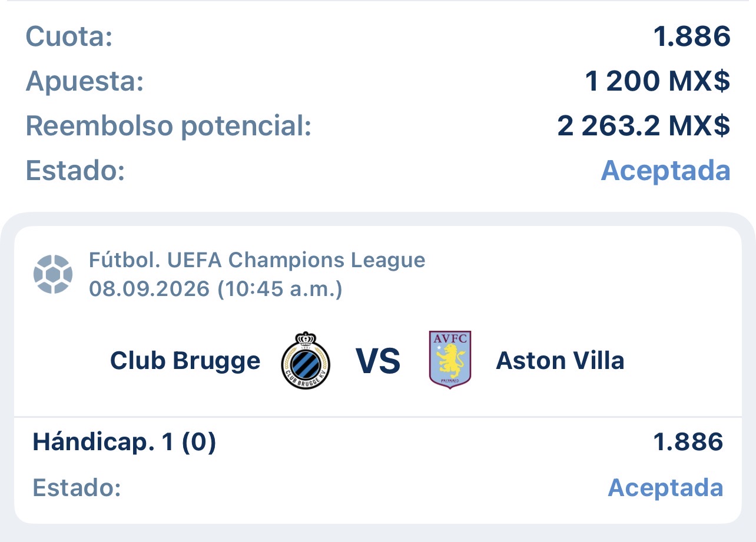Click the Apuesta: label
Image resolution: width=756 pixels, height=542 pixels.
(85, 82)
